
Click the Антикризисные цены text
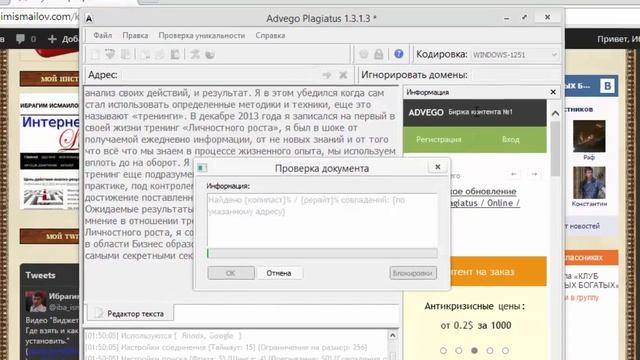pyautogui.click(x=475, y=306)
